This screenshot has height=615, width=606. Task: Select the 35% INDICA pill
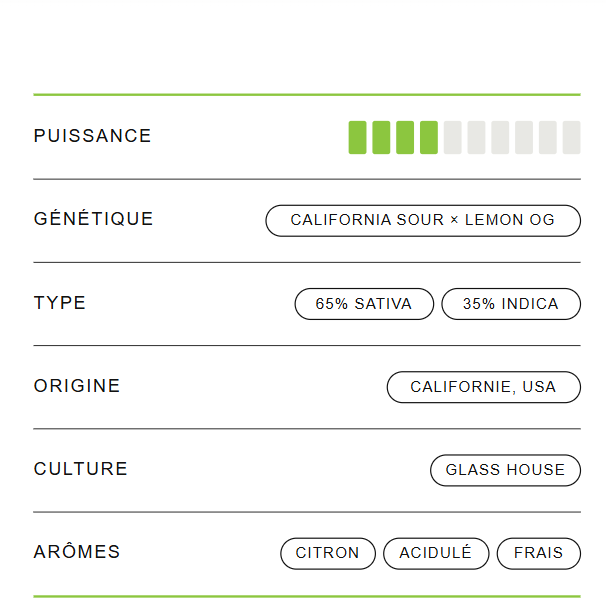(x=511, y=304)
